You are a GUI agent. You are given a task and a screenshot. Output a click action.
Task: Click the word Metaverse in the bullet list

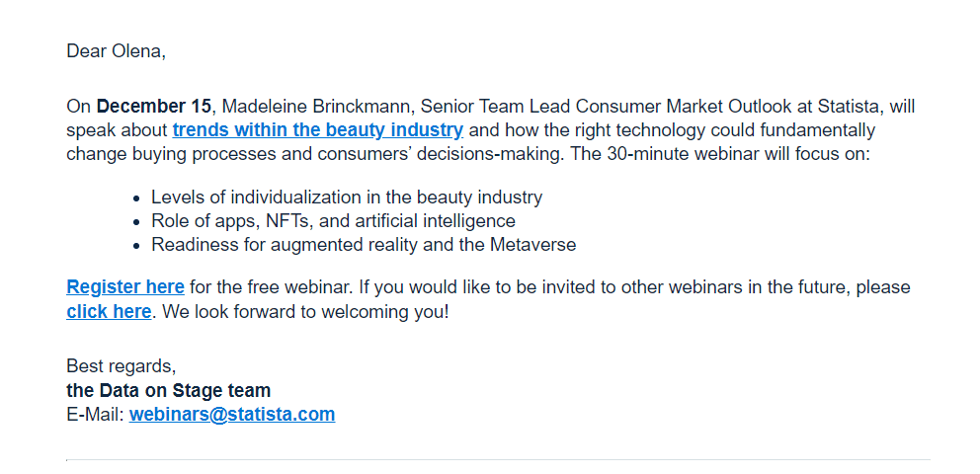532,245
